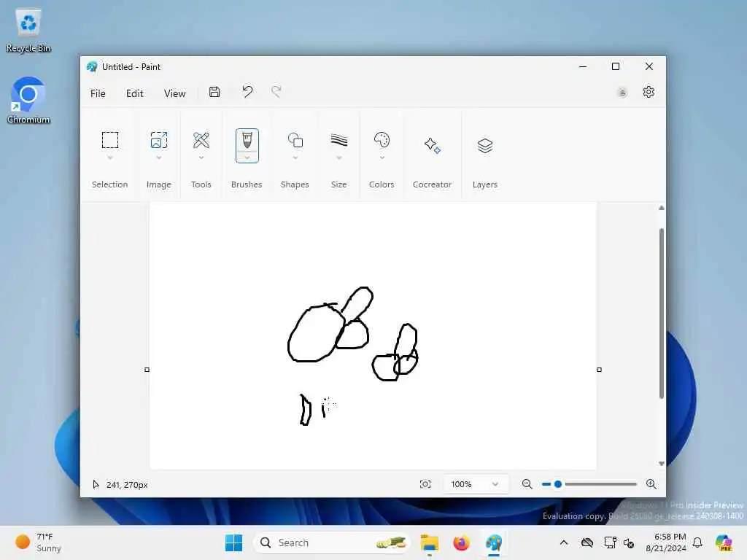
Task: Open the Edit menu
Action: click(135, 93)
